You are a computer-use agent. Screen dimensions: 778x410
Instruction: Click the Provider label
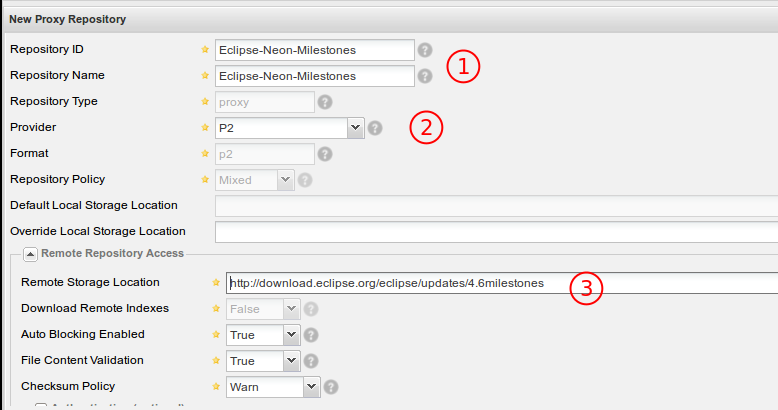tap(33, 127)
